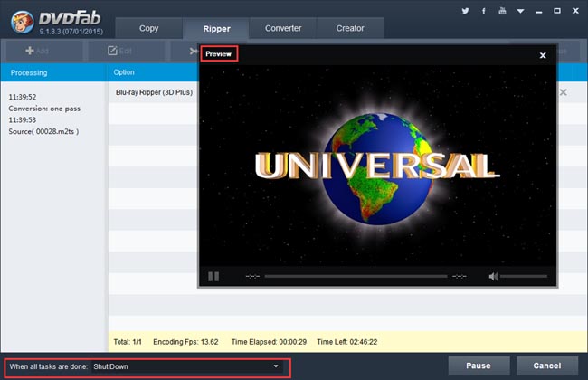
Task: Remove the Blu-ray Ripper task with X
Action: point(564,92)
